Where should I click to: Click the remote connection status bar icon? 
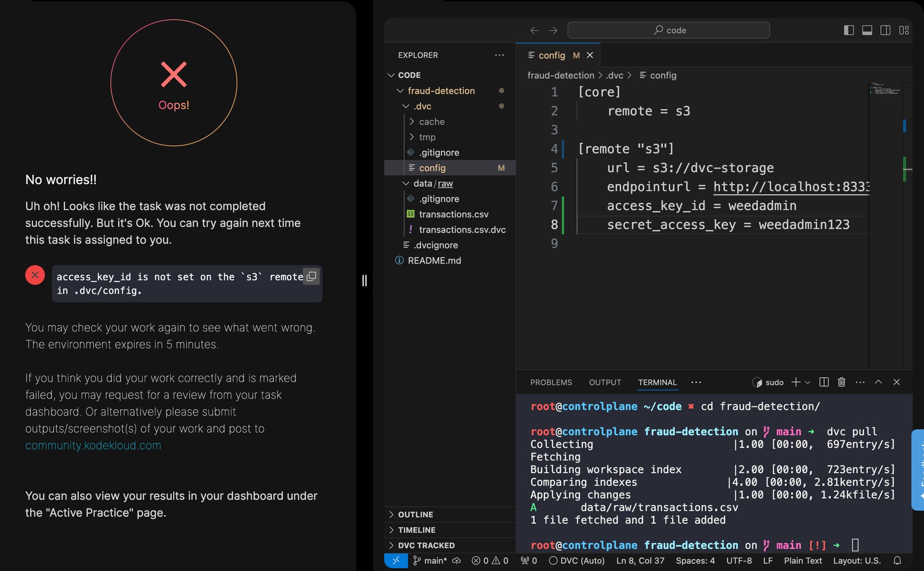coord(396,560)
